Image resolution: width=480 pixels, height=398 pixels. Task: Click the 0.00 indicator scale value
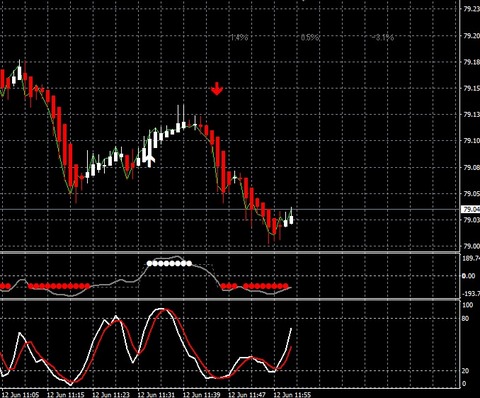tap(468, 276)
